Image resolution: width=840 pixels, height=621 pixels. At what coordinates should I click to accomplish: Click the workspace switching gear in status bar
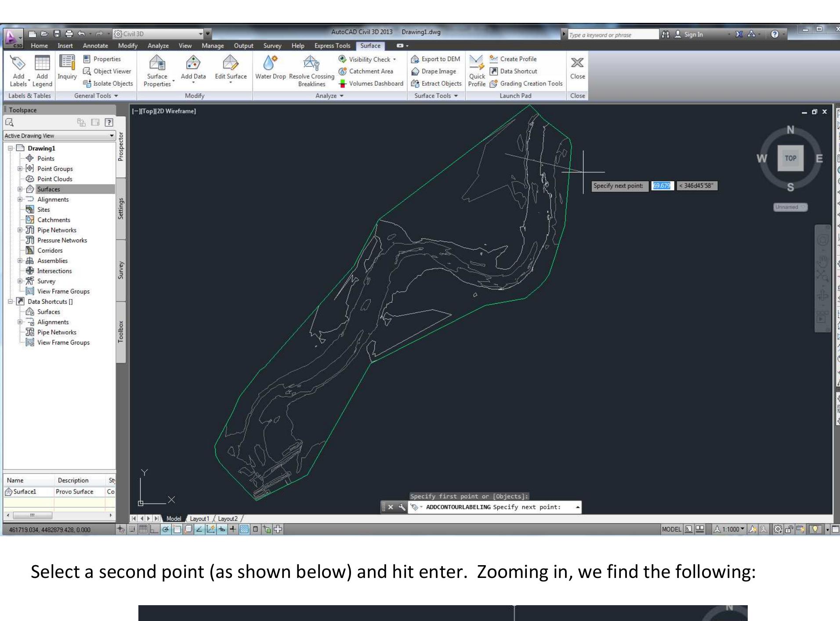coord(778,529)
